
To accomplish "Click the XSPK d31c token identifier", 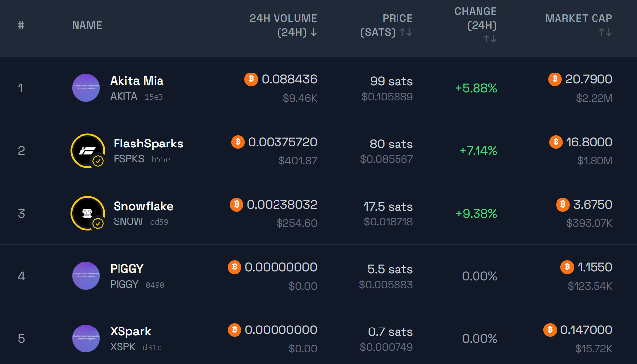I will (x=136, y=347).
